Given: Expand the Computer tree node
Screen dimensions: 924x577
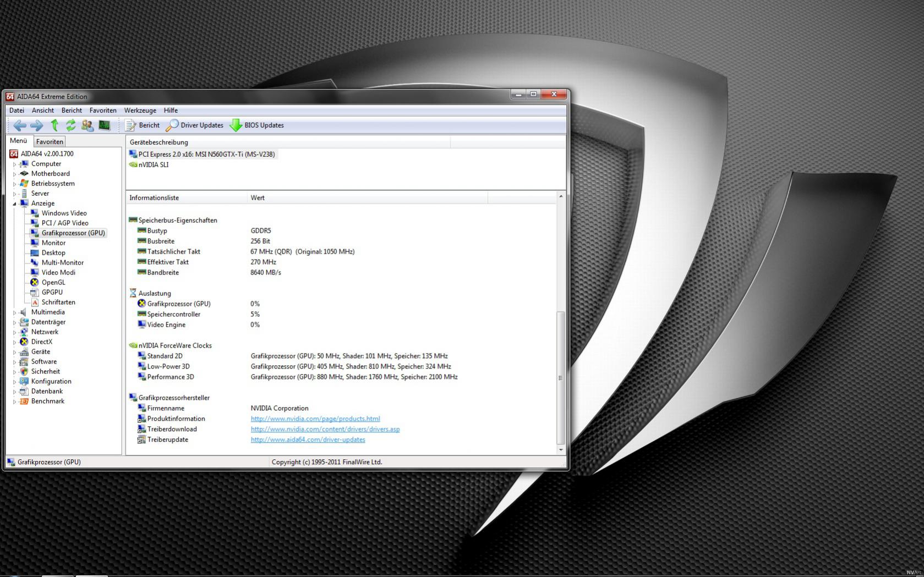Looking at the screenshot, I should coord(15,164).
